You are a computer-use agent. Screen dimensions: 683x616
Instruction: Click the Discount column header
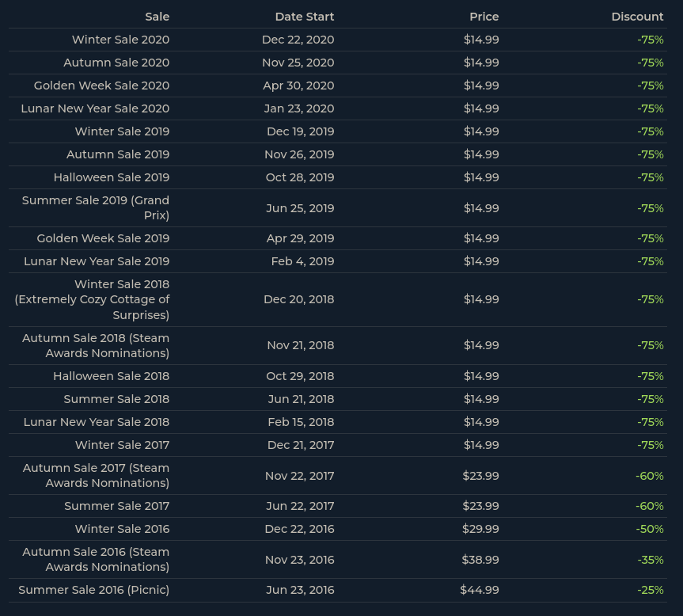click(637, 17)
